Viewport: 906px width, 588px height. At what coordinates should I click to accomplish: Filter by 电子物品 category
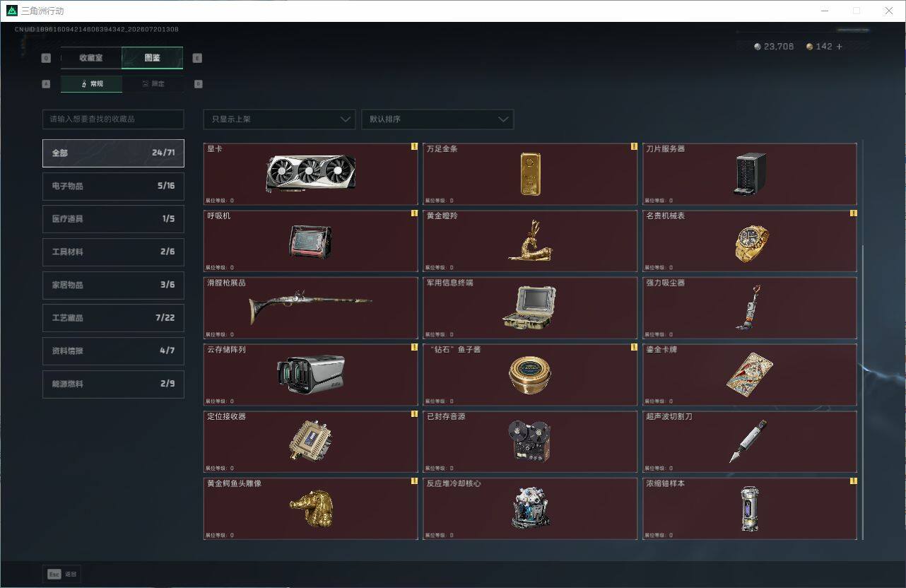(x=113, y=186)
